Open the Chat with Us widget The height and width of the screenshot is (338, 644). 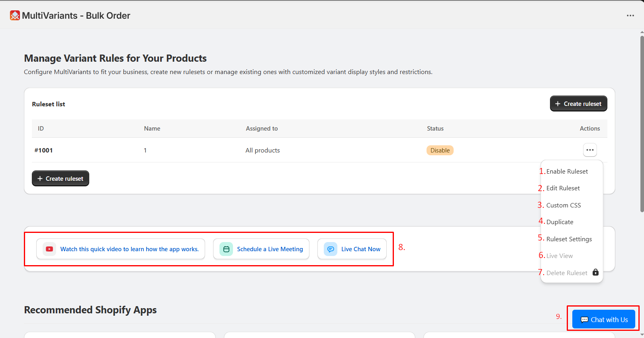(x=604, y=319)
